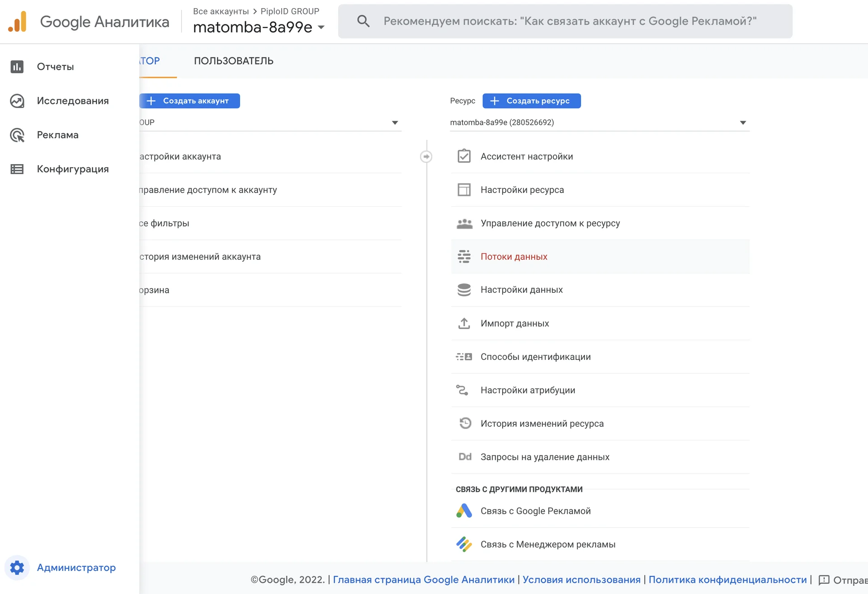Expand the account selector dropdown arrow

pyautogui.click(x=395, y=123)
